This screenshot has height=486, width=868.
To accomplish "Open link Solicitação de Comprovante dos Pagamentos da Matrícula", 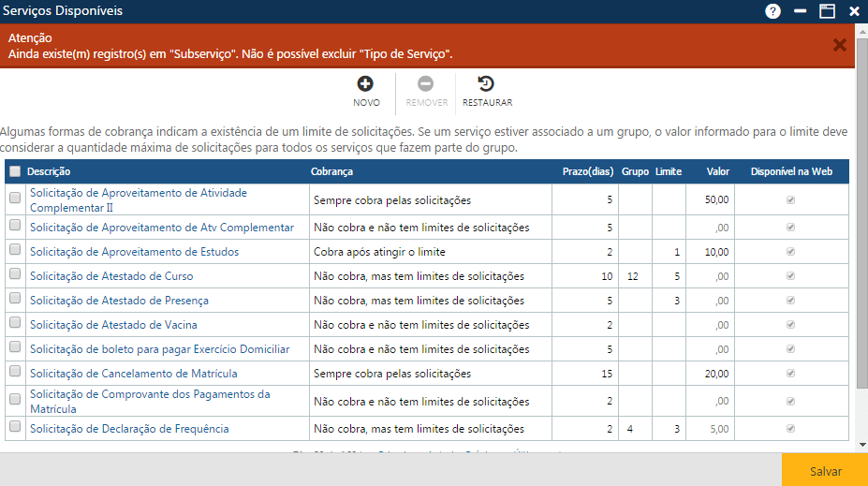I will pyautogui.click(x=150, y=402).
